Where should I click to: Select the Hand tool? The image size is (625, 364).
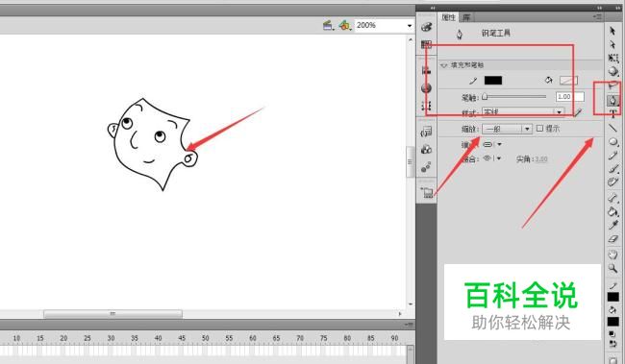pyautogui.click(x=613, y=255)
